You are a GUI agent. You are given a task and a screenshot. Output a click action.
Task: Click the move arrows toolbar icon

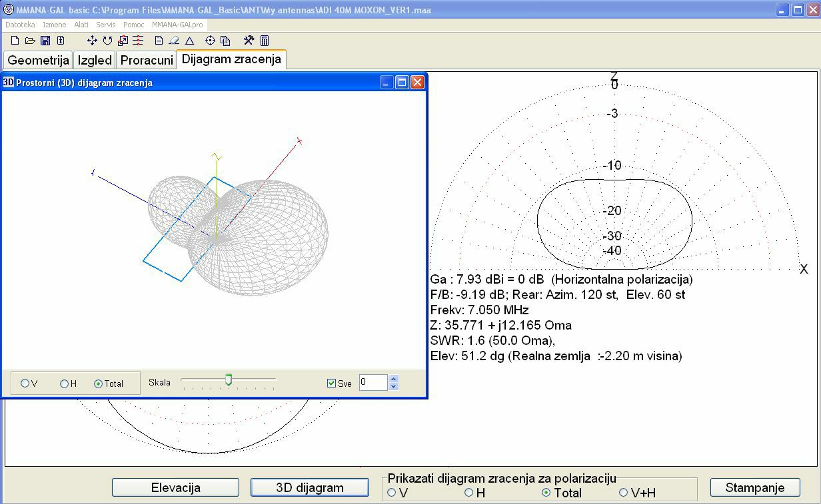tap(92, 41)
